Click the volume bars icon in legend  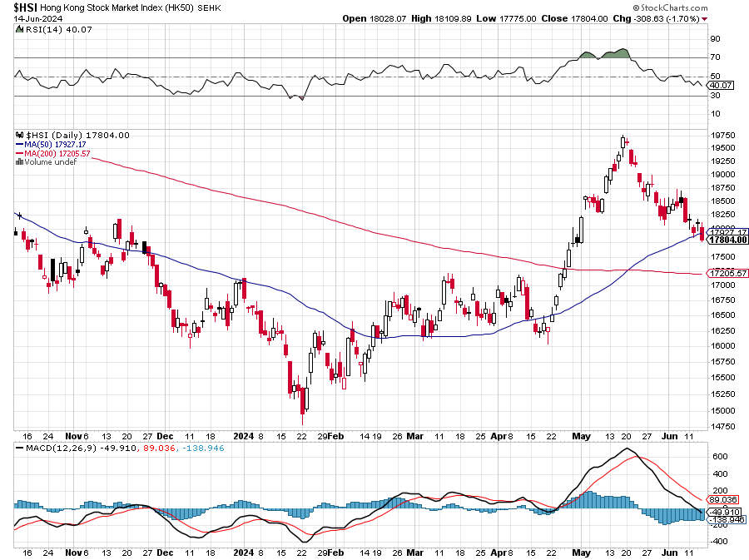(x=19, y=161)
